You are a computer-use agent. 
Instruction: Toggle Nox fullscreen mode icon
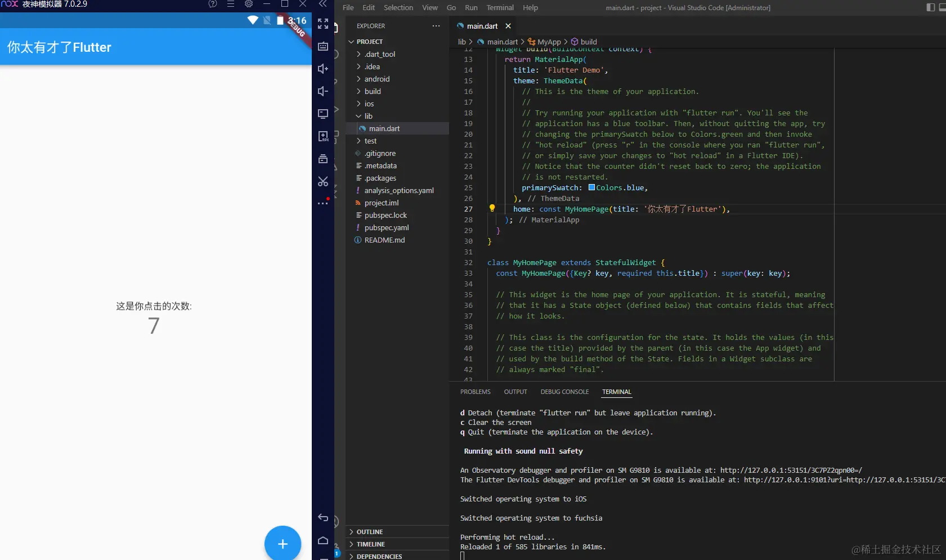(323, 24)
